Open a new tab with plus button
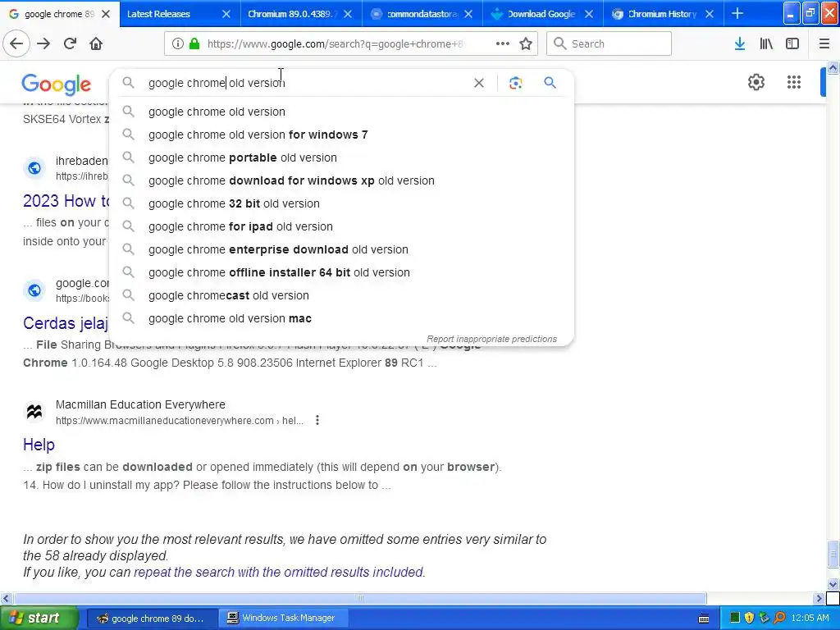The height and width of the screenshot is (630, 840). point(737,13)
